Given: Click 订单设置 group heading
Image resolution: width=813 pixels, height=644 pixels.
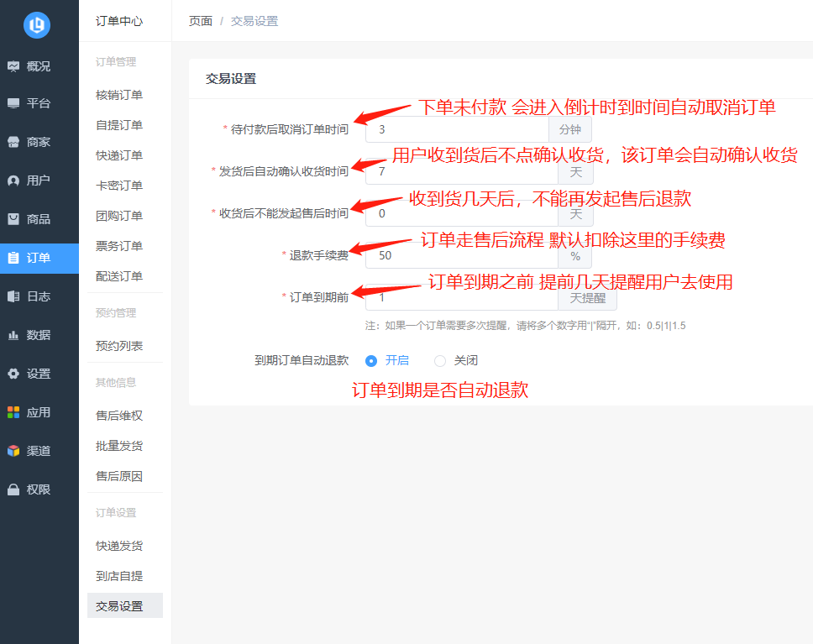Looking at the screenshot, I should (116, 512).
